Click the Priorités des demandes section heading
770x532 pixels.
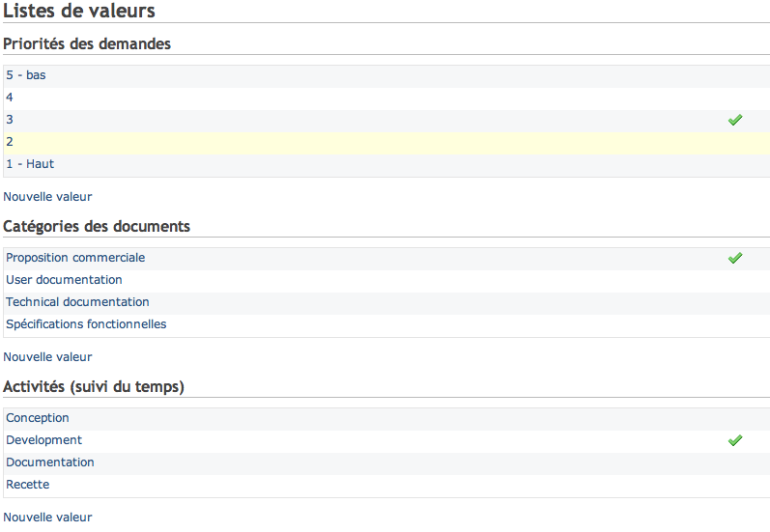87,43
